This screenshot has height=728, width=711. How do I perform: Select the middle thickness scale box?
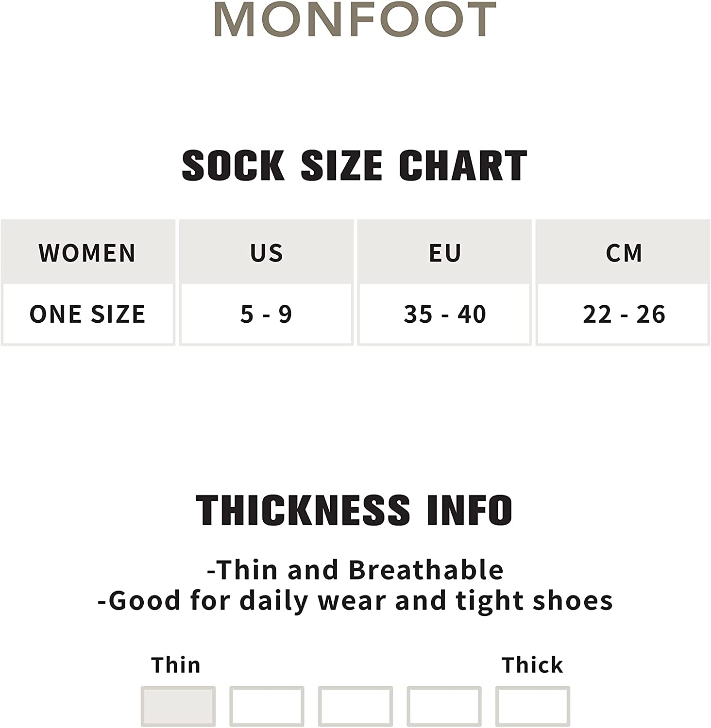[x=355, y=706]
